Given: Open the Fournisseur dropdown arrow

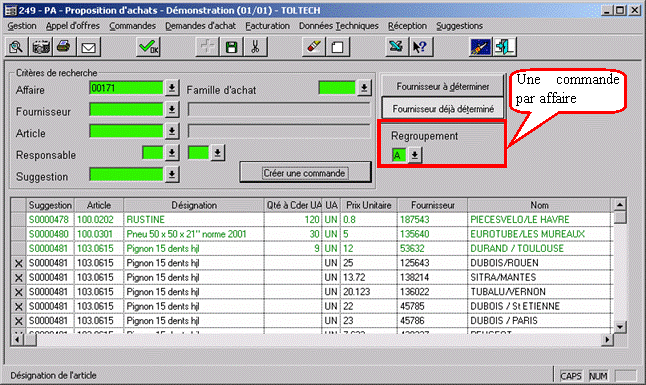Looking at the screenshot, I should [x=172, y=110].
